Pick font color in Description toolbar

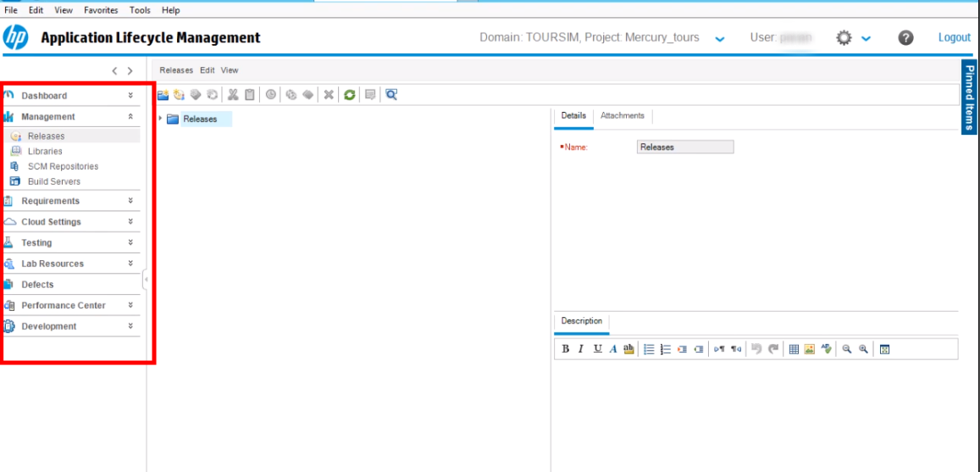click(612, 349)
